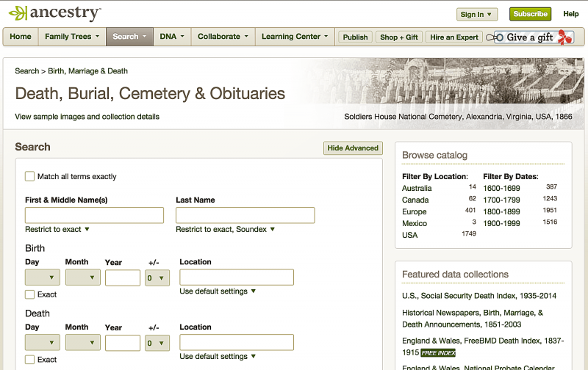Expand Birth location Use default settings

(218, 291)
